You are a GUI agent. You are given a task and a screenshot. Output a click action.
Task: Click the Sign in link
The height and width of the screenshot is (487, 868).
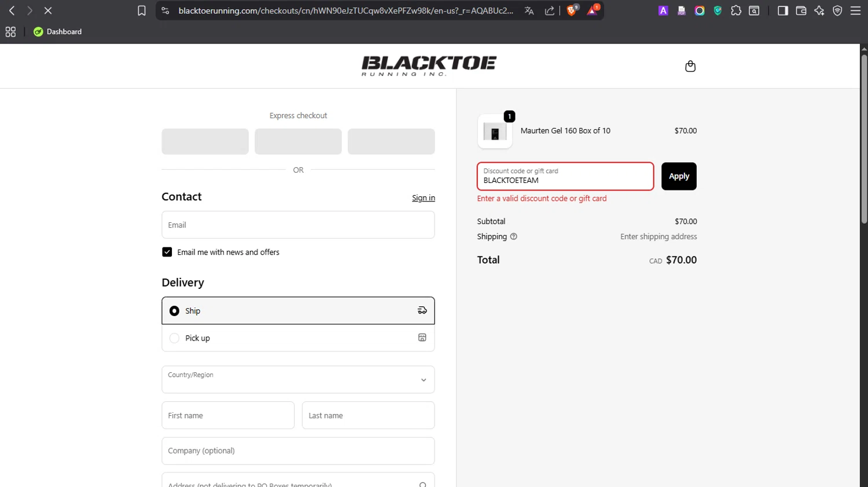[x=424, y=198]
